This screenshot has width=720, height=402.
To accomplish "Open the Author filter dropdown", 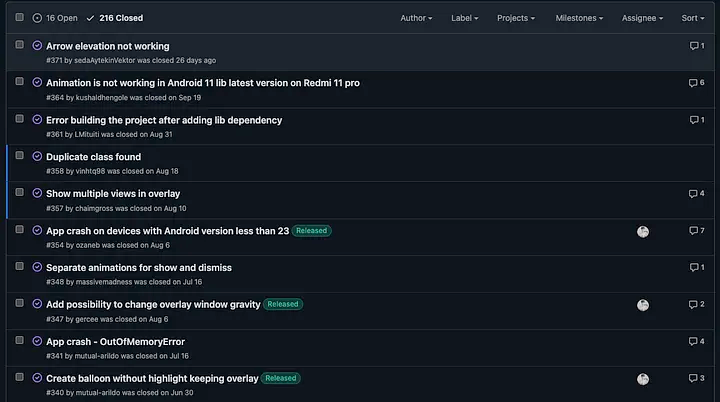I will [x=416, y=18].
